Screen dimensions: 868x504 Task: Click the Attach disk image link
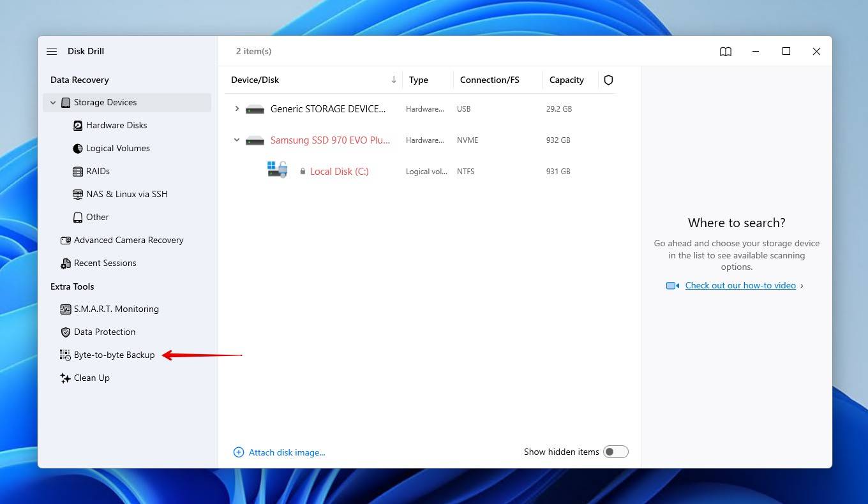287,452
